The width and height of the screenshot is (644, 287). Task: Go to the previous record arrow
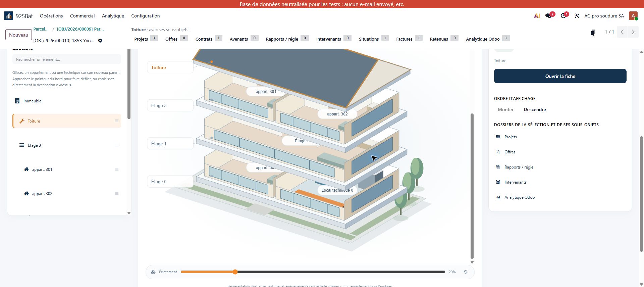(622, 32)
